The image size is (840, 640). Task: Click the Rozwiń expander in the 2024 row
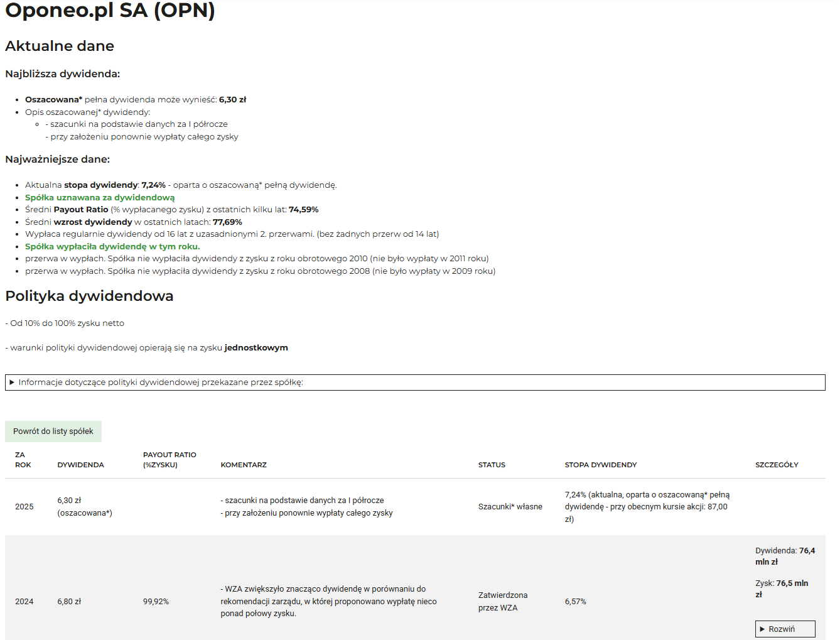click(x=785, y=629)
